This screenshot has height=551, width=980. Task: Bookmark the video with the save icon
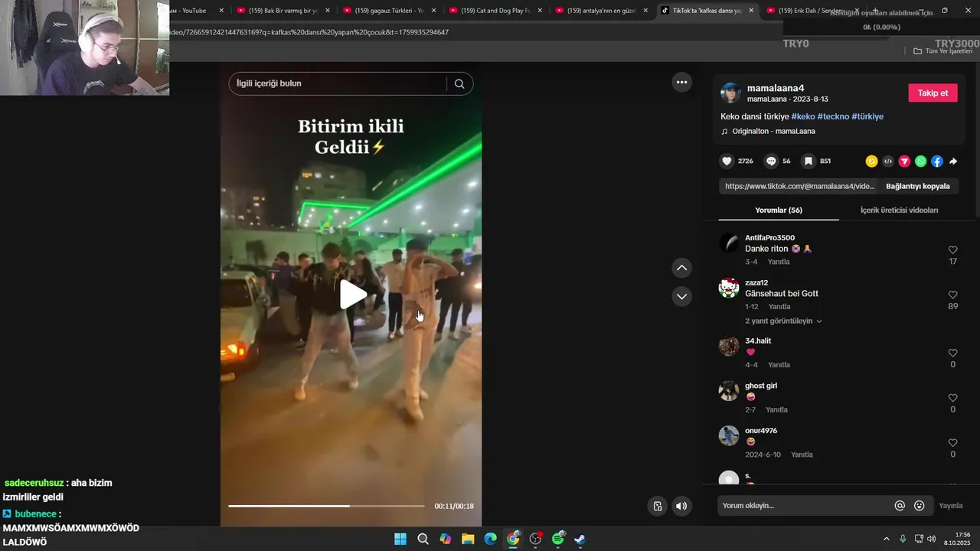click(808, 161)
